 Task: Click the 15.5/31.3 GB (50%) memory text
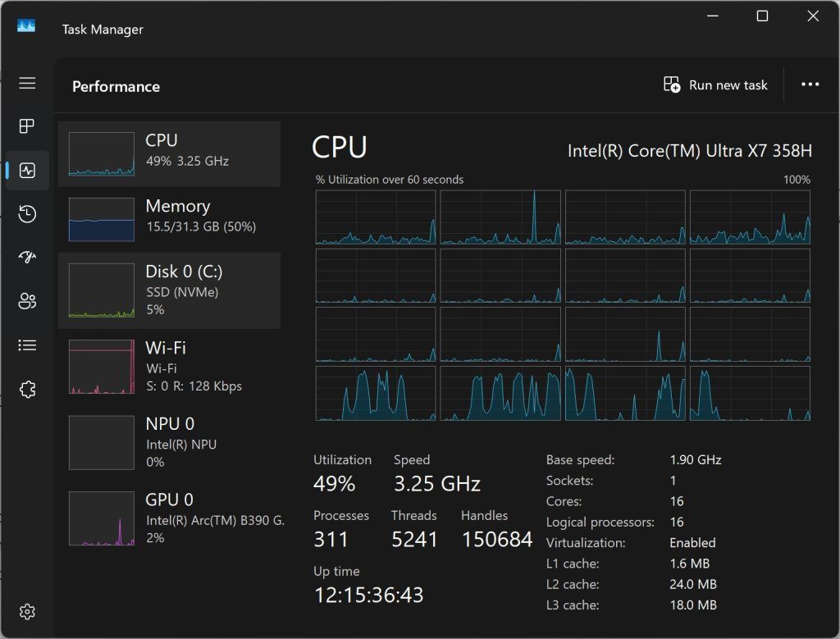201,226
